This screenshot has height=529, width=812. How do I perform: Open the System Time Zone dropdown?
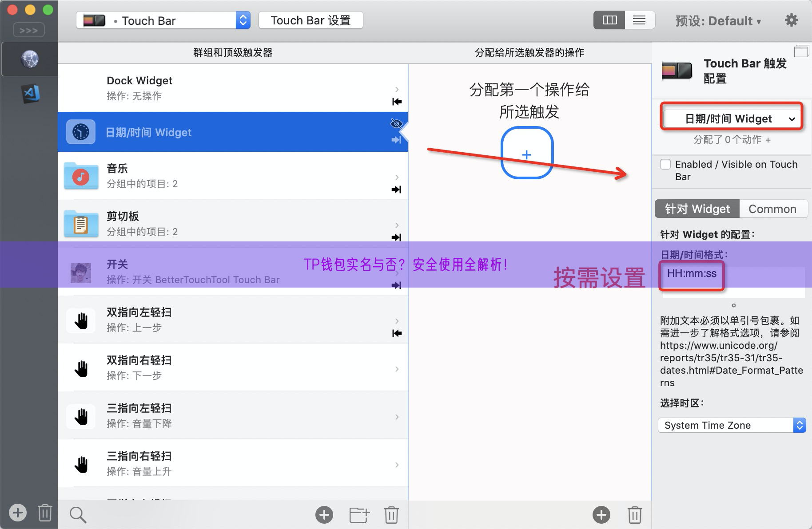[732, 425]
